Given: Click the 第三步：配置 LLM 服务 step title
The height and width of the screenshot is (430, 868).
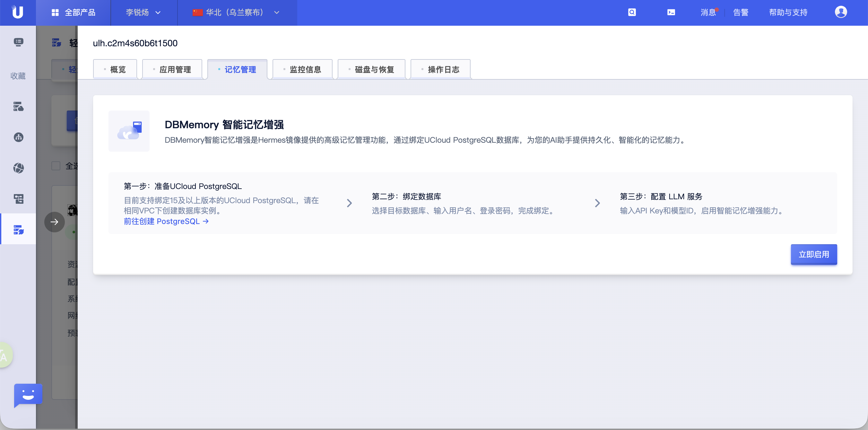Looking at the screenshot, I should pyautogui.click(x=661, y=196).
